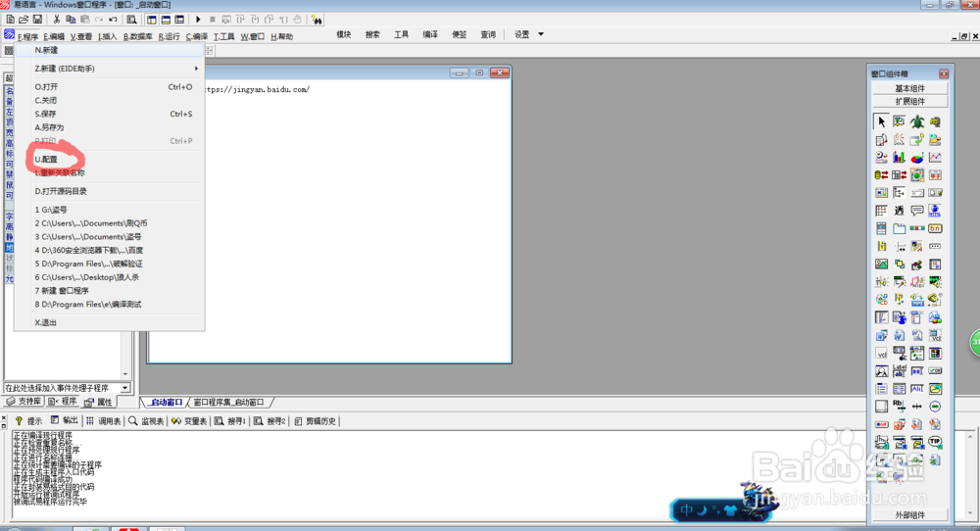Choose N.新建 from the program menu
The image size is (980, 531).
110,50
